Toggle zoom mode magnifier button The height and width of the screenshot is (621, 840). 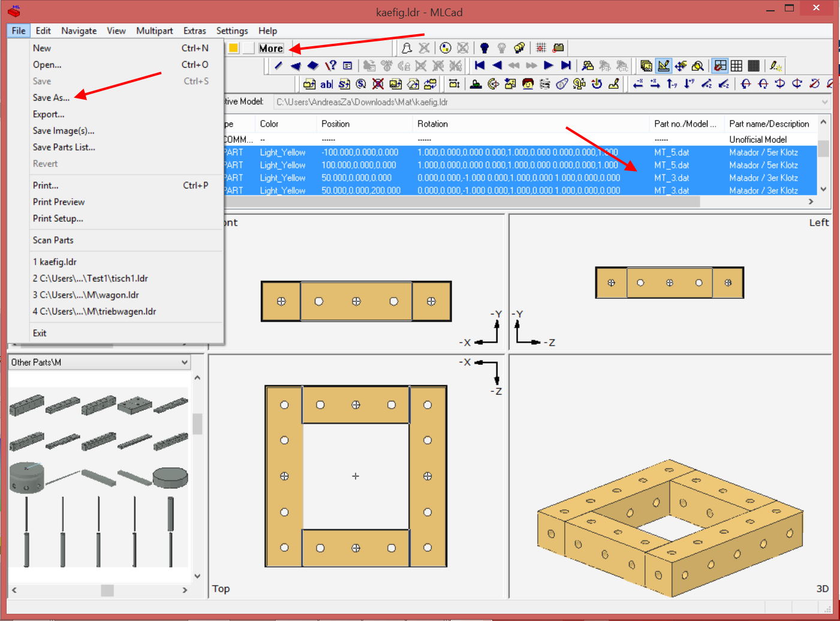[x=698, y=66]
